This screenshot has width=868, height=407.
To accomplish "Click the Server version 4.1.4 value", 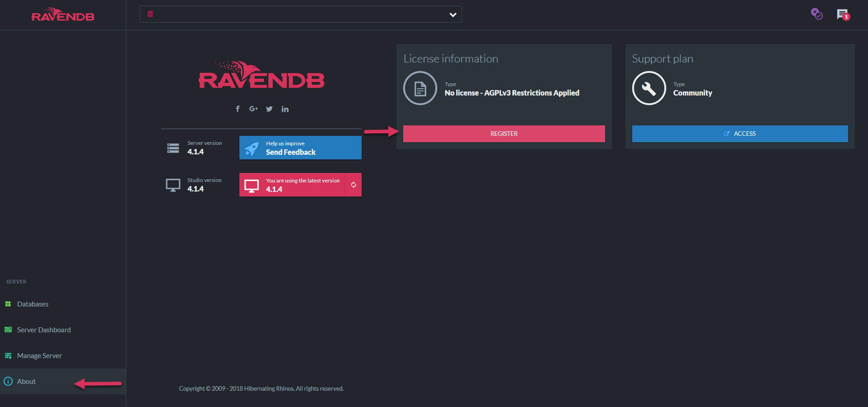I will click(x=196, y=152).
